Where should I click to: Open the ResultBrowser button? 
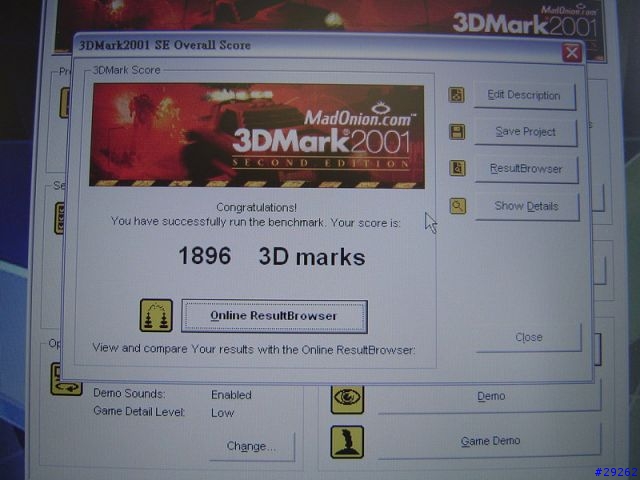click(x=527, y=169)
